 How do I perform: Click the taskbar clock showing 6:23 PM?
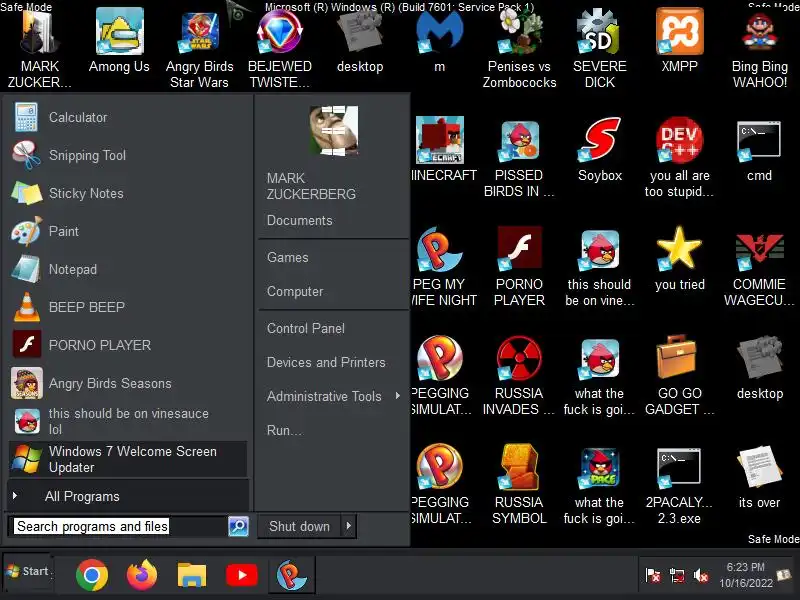pos(746,575)
